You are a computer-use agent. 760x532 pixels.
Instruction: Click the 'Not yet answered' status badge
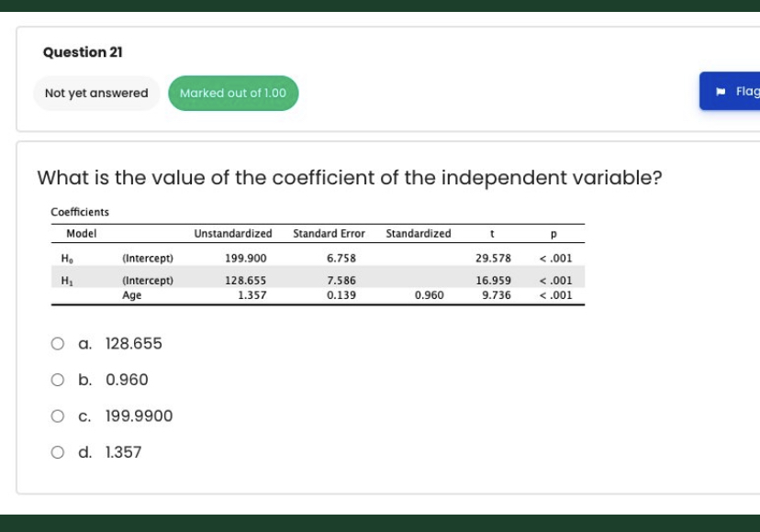(x=96, y=93)
